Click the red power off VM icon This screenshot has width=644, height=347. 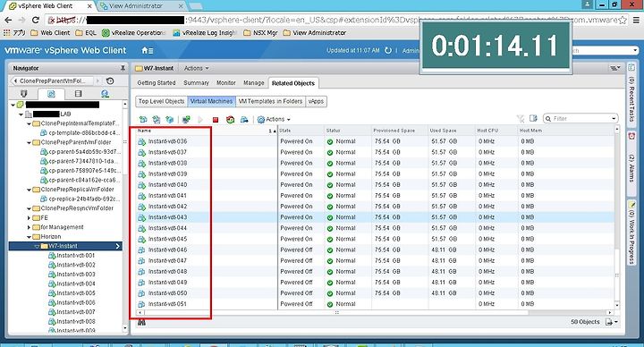(216, 120)
